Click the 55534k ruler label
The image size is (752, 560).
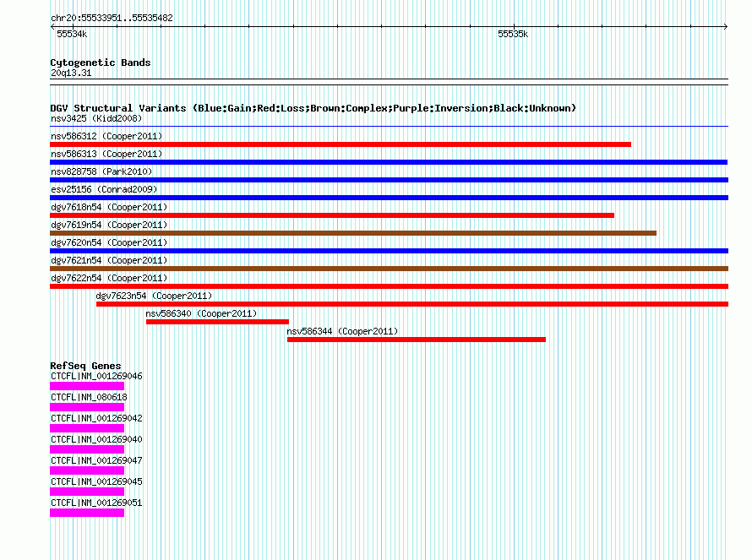point(72,34)
